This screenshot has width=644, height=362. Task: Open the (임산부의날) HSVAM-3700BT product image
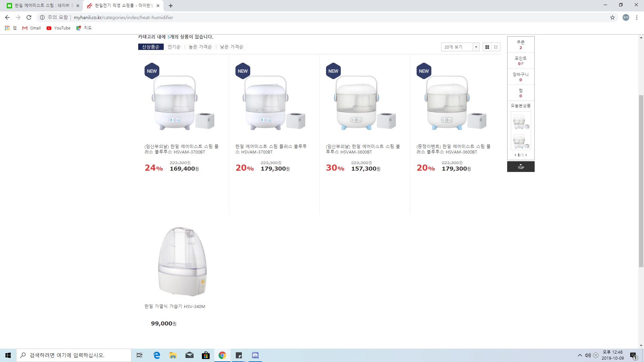pos(183,101)
